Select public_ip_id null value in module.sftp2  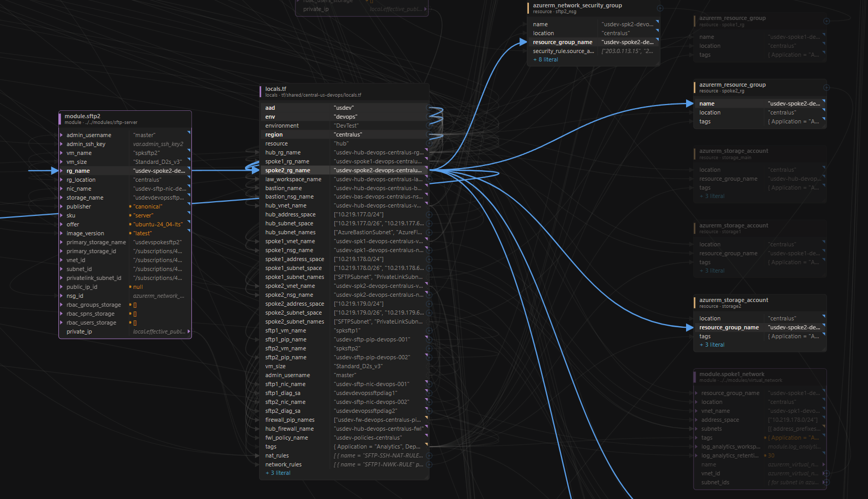[138, 287]
